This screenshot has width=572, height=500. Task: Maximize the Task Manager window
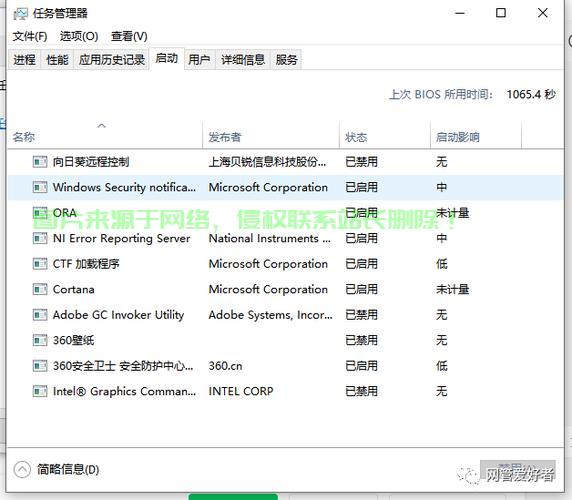501,13
